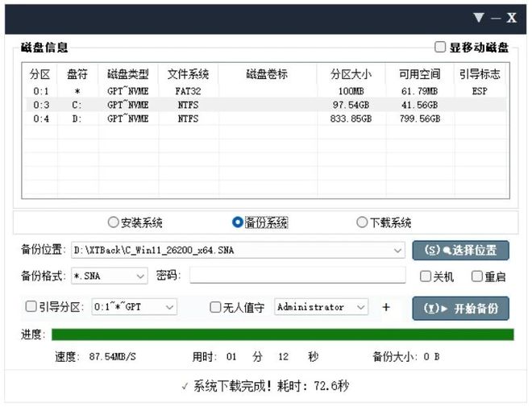The width and height of the screenshot is (532, 407).
Task: Click the 87.54MB/S speed value
Action: tap(112, 357)
